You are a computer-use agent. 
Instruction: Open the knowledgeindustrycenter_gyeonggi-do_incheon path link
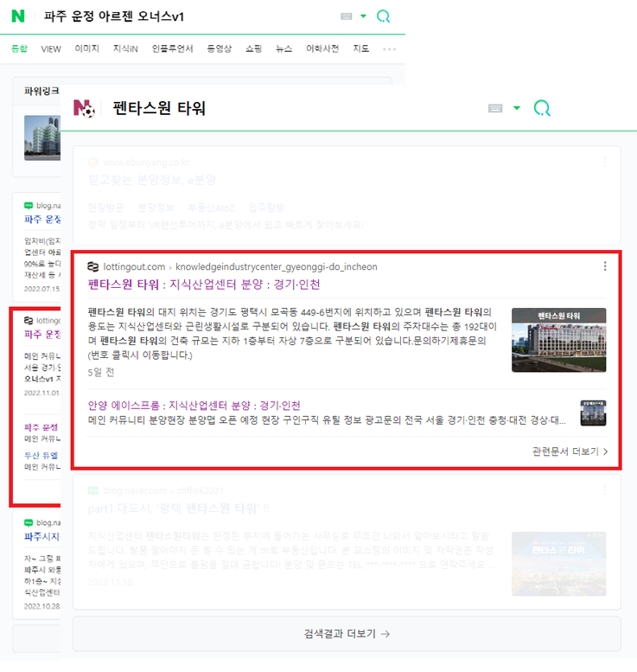tap(277, 266)
